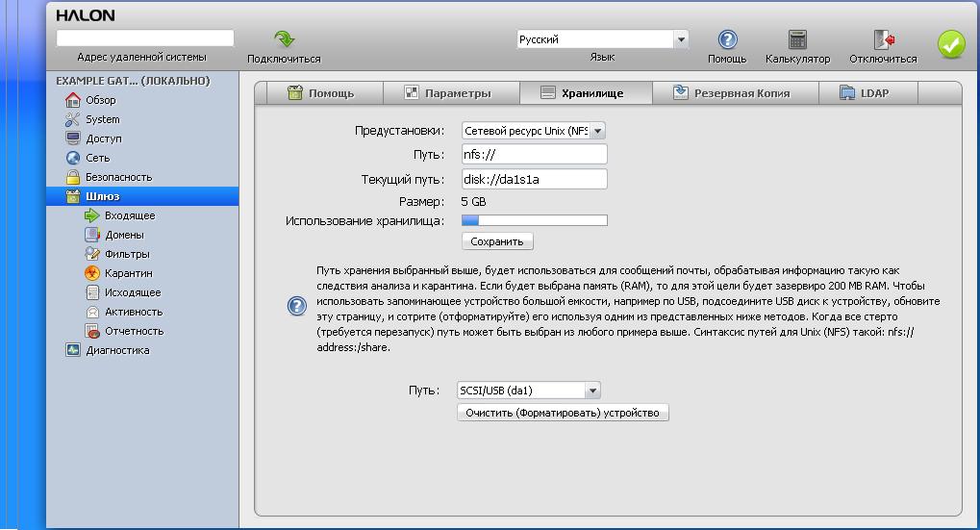Focus the remote system address field
This screenshot has width=980, height=530.
coord(145,38)
